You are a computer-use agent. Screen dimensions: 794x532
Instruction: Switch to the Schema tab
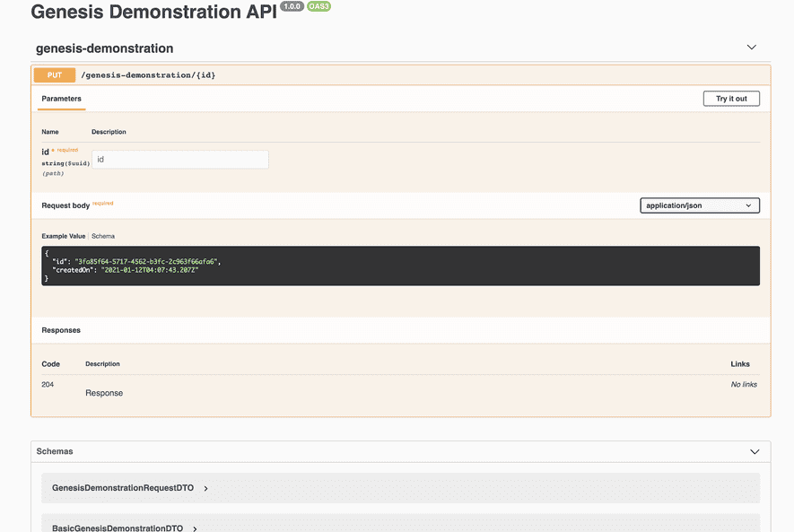(x=103, y=236)
